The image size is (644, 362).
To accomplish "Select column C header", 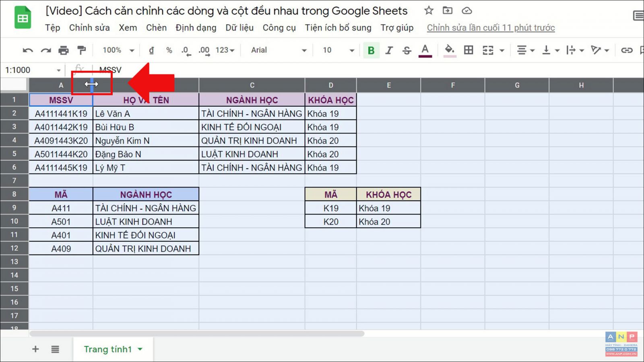I will [252, 85].
